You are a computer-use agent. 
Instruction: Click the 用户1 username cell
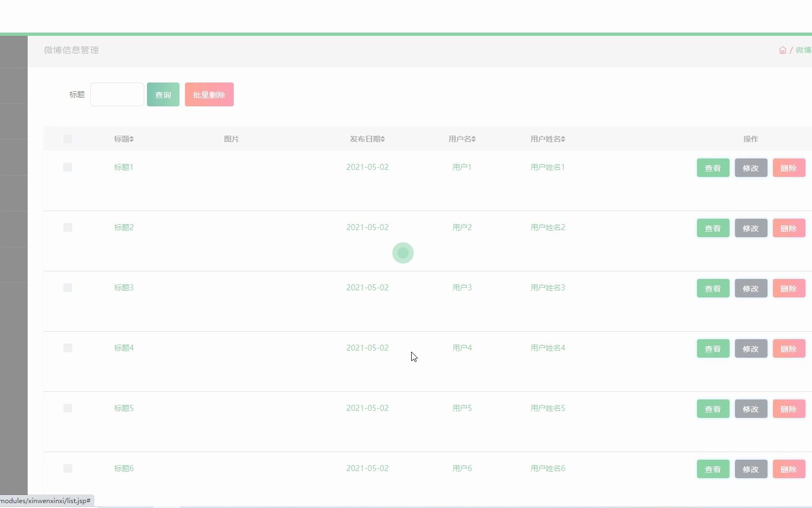[462, 167]
